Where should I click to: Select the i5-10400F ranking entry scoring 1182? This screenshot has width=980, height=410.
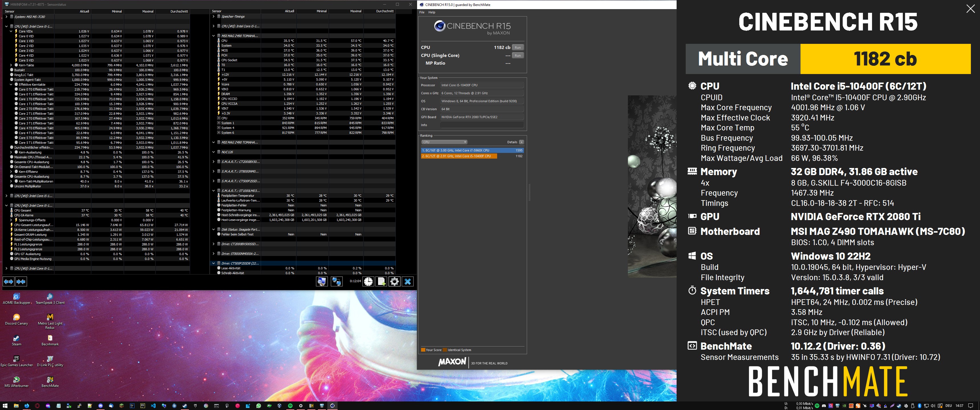click(472, 156)
